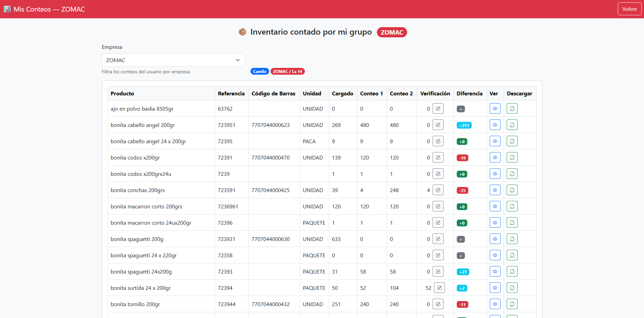The image size is (644, 318).
Task: Download report for bonita codos x200gr
Action: (512, 157)
